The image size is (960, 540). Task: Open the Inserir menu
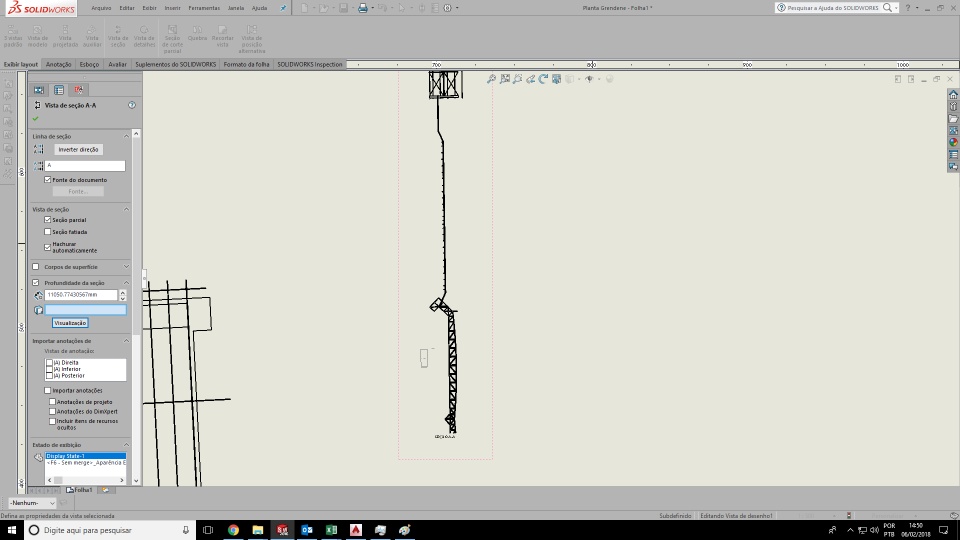point(172,8)
